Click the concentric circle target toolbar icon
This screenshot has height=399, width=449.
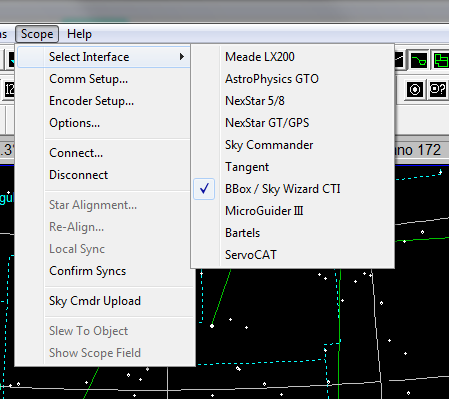click(415, 89)
